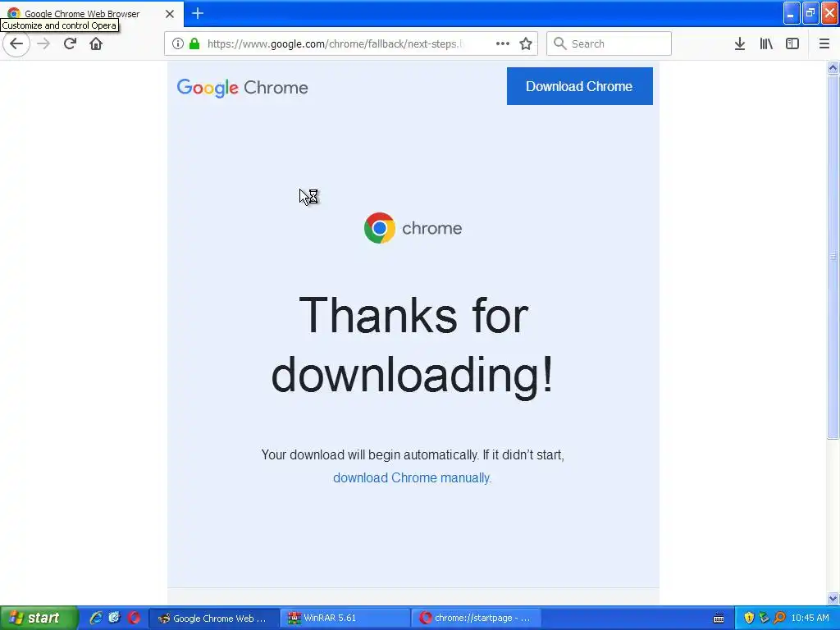Screen dimensions: 840x630
Task: Open page actions three-dot menu
Action: [503, 44]
